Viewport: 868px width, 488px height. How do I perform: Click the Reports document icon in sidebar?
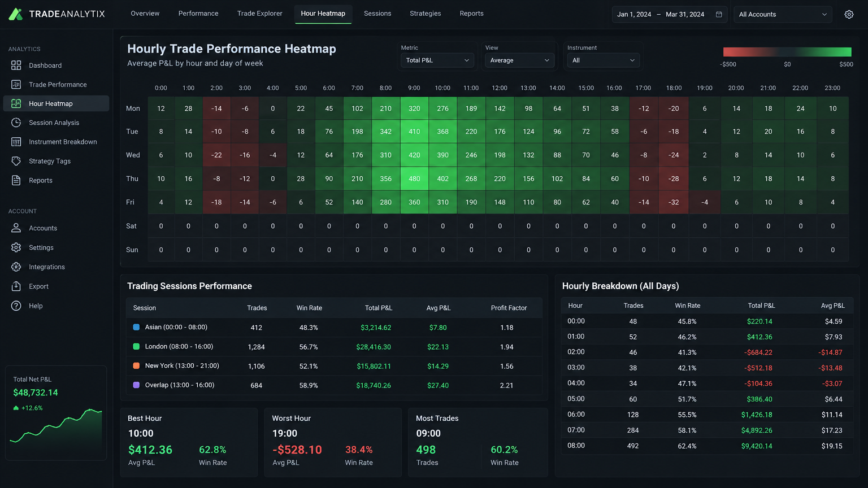(x=16, y=180)
